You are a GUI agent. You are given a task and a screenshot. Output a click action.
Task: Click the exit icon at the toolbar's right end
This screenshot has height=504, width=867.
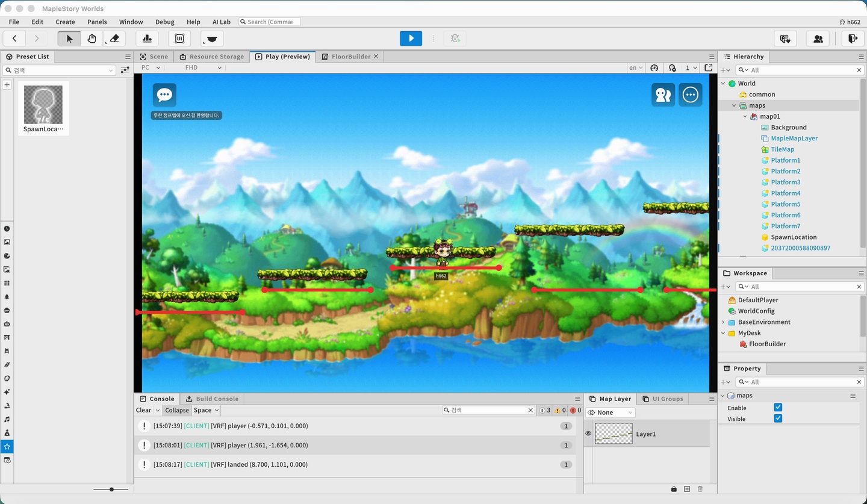[852, 39]
